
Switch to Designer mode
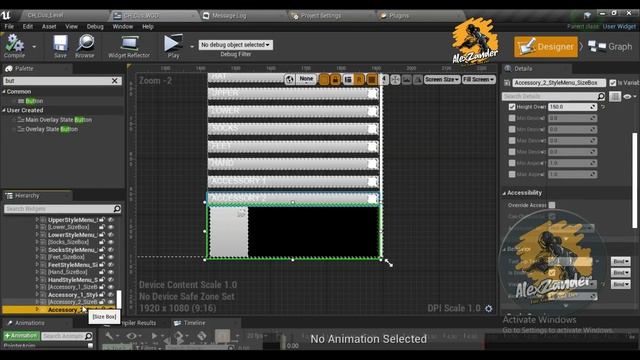coord(546,47)
